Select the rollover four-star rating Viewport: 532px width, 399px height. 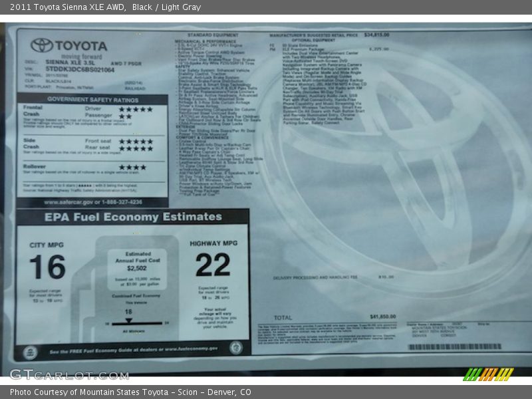[132, 168]
